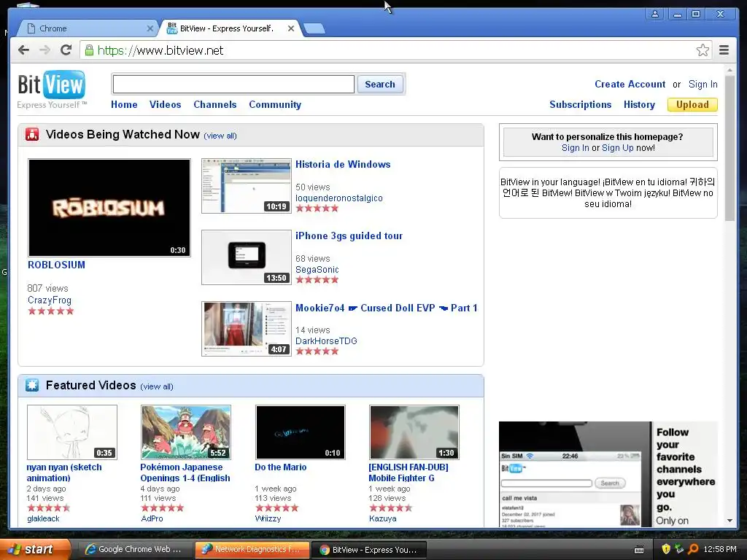Open the Community navigation link
The width and height of the screenshot is (747, 560).
275,104
